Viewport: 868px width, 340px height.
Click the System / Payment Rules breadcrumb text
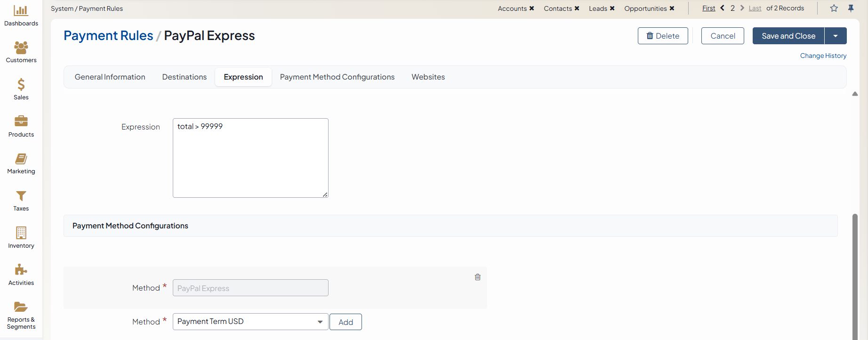(x=87, y=8)
